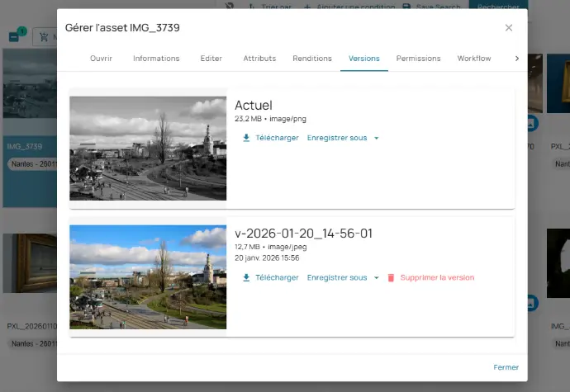Click the download icon for Actuel version

(x=246, y=138)
